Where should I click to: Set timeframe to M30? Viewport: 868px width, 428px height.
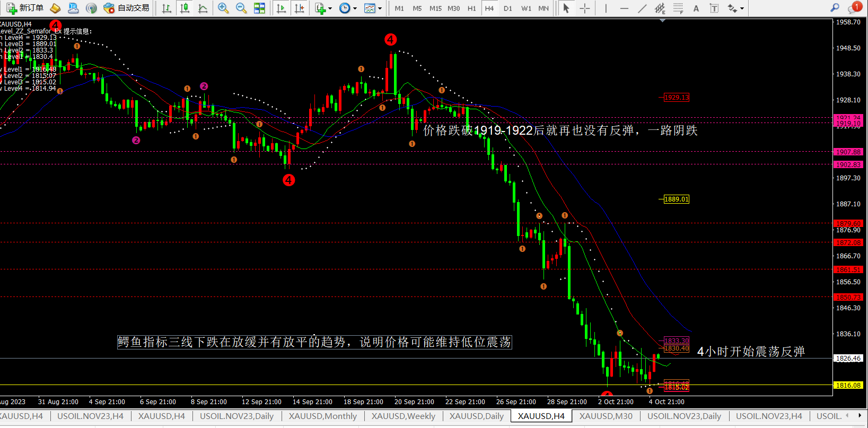click(x=454, y=8)
